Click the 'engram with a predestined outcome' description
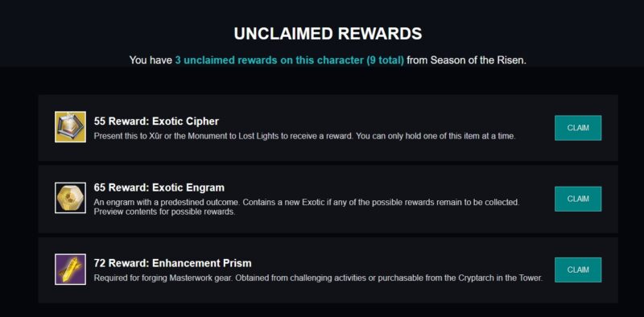Screen dimensions: 644x317 (x=307, y=207)
